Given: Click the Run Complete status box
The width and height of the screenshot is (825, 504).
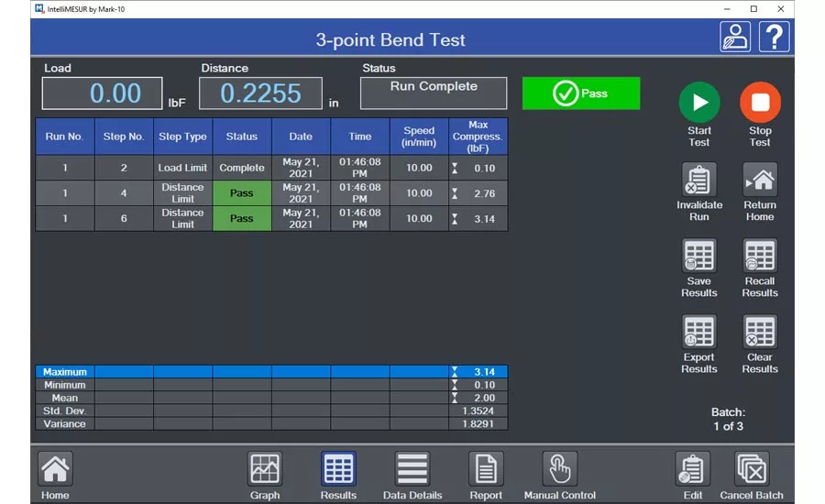Looking at the screenshot, I should click(x=434, y=93).
